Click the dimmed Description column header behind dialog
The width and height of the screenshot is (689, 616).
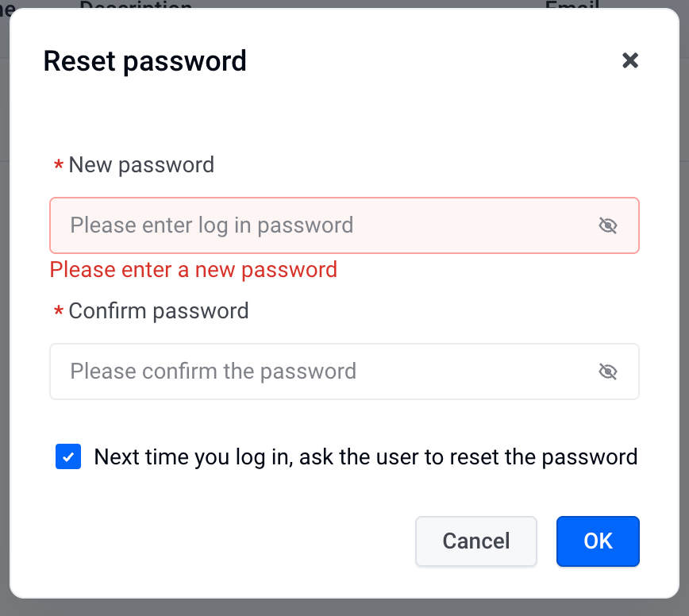(x=136, y=4)
